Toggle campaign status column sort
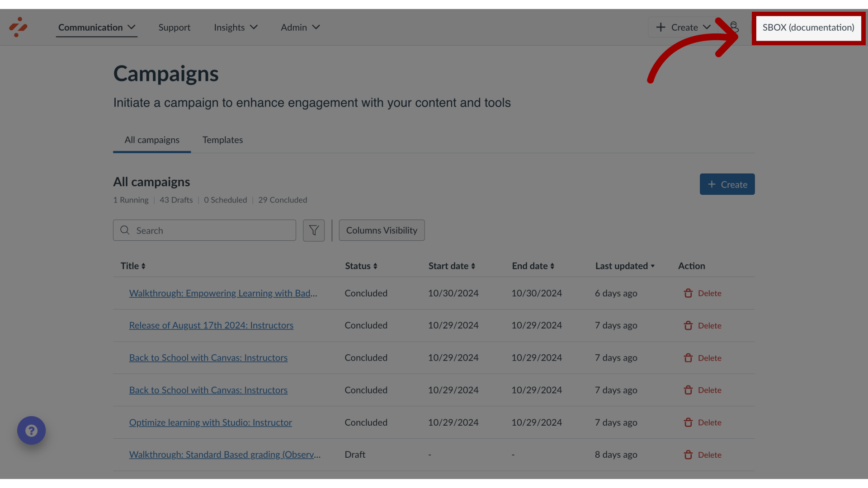This screenshot has height=488, width=868. pos(361,266)
